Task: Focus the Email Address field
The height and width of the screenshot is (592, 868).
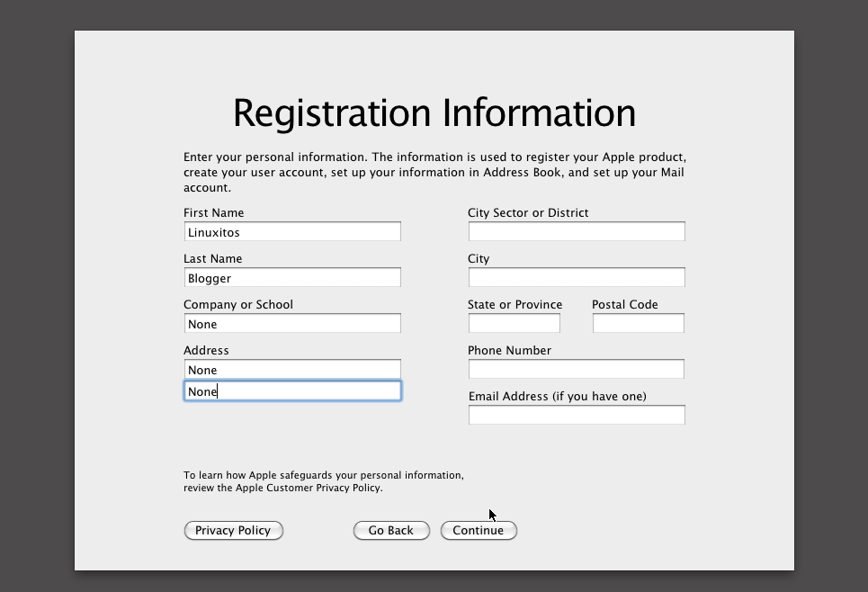Action: [577, 416]
